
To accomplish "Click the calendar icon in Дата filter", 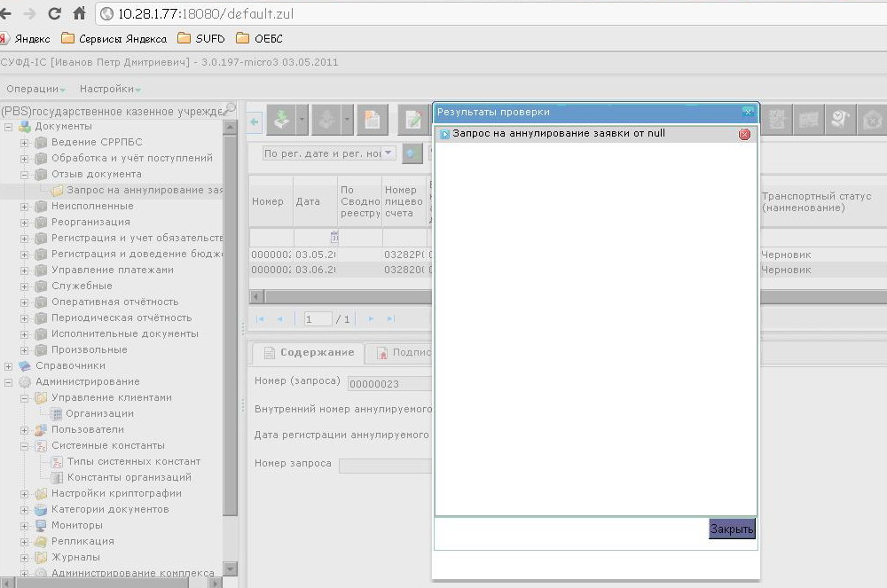I will pyautogui.click(x=334, y=237).
